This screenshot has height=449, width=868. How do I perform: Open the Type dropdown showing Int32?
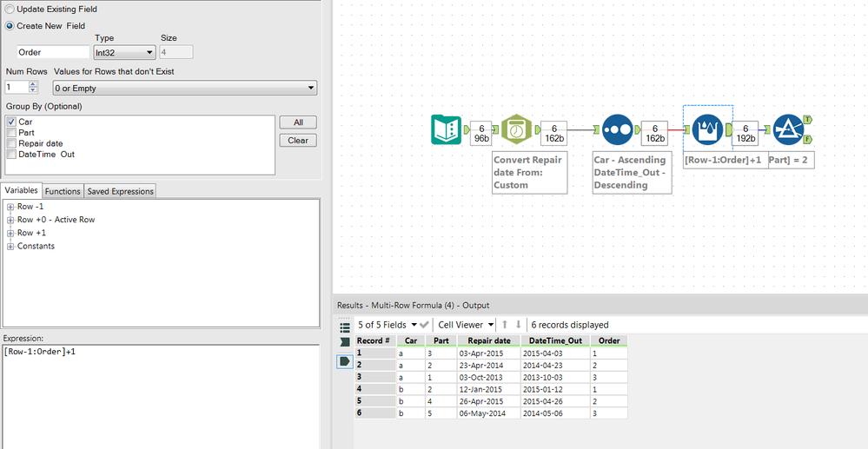[124, 53]
